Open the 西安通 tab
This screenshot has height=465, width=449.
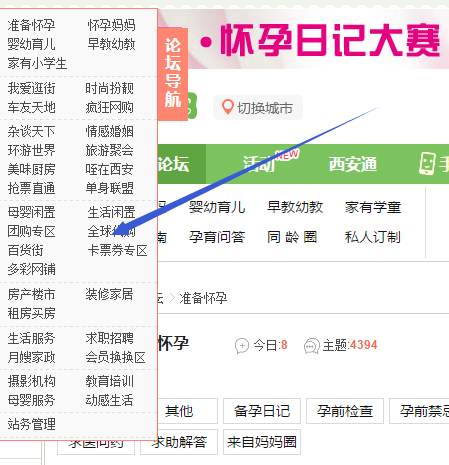pyautogui.click(x=353, y=164)
